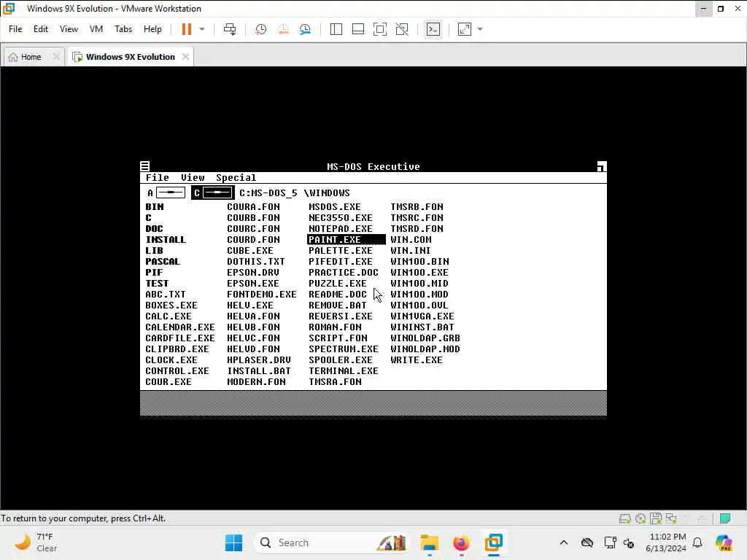Take a snapshot of this VM
The width and height of the screenshot is (747, 560).
(x=260, y=29)
